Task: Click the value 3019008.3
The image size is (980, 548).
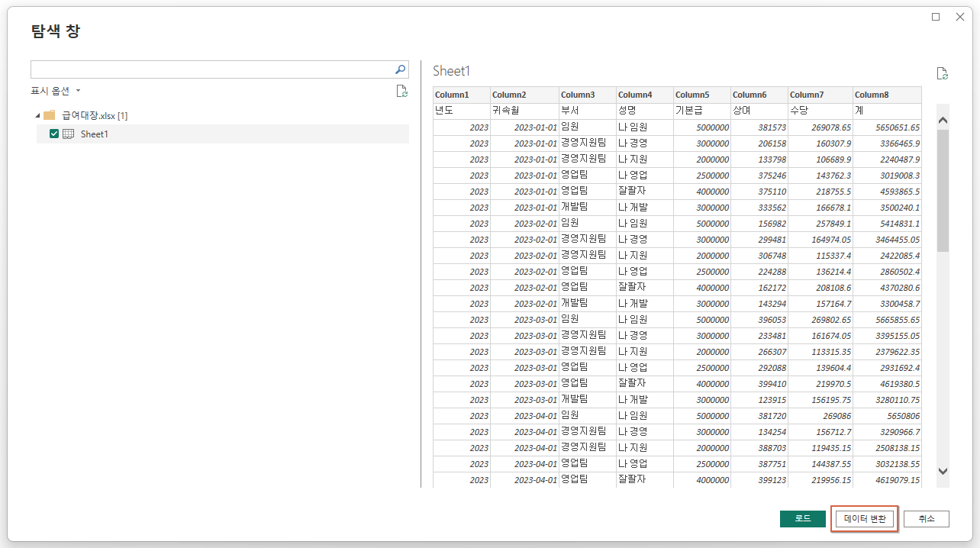Action: [899, 176]
